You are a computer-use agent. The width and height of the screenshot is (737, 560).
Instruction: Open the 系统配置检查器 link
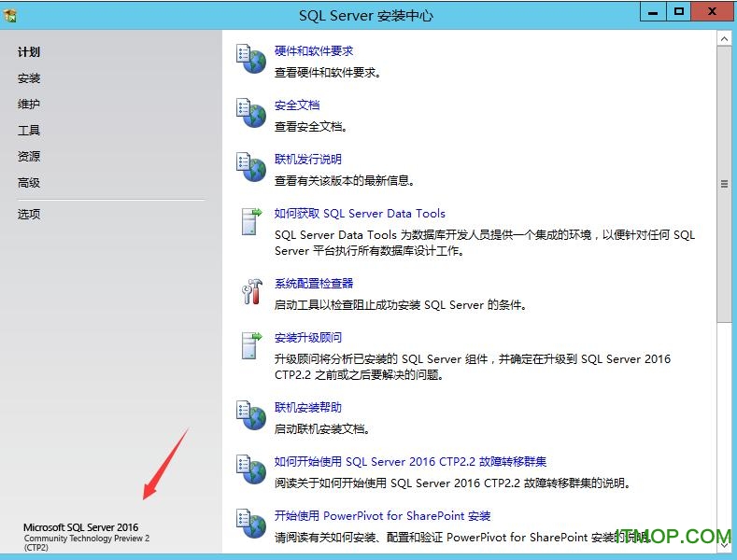(314, 284)
